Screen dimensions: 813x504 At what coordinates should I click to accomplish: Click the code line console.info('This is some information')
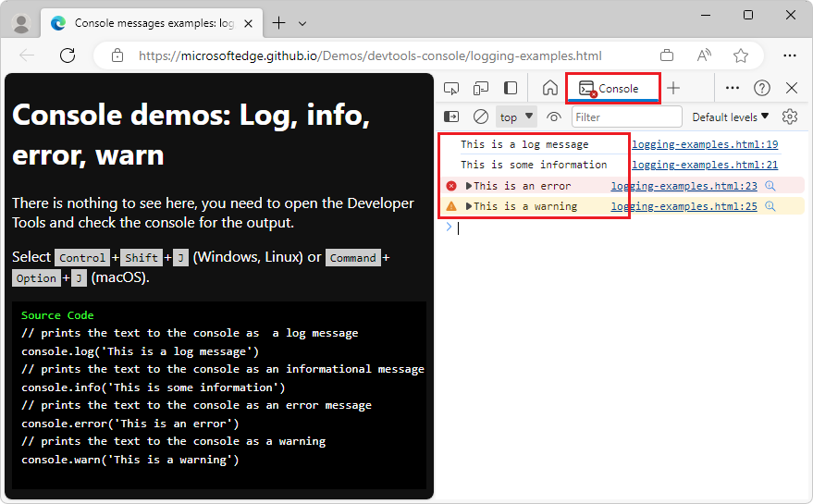tap(154, 387)
